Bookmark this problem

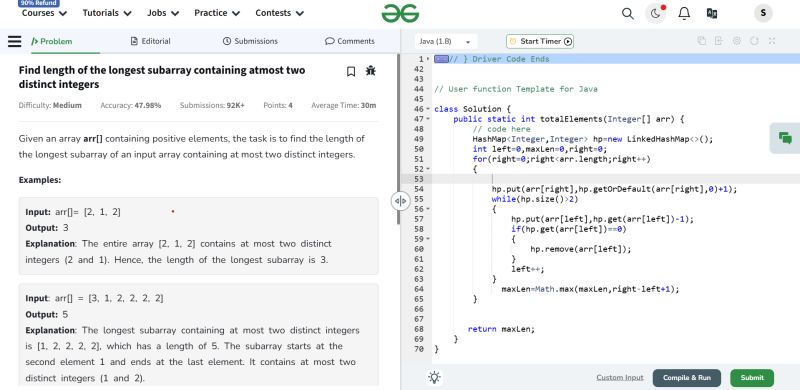click(x=351, y=71)
